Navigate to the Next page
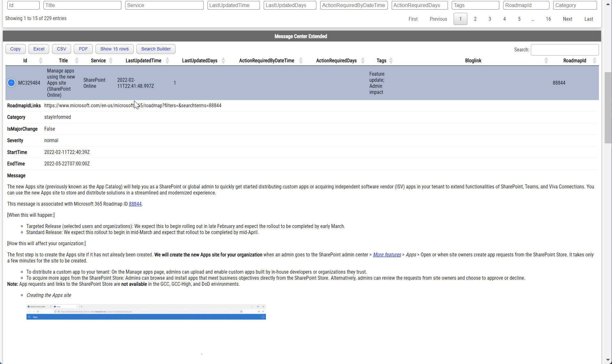 point(568,19)
